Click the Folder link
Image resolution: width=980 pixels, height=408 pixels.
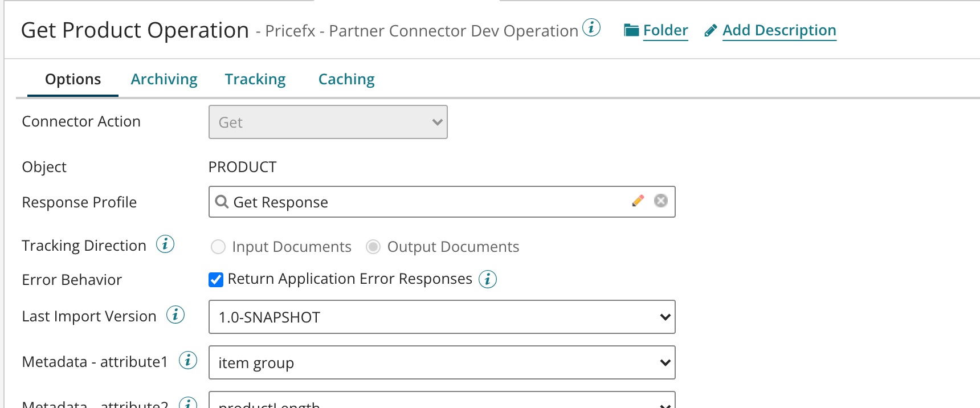pos(665,30)
